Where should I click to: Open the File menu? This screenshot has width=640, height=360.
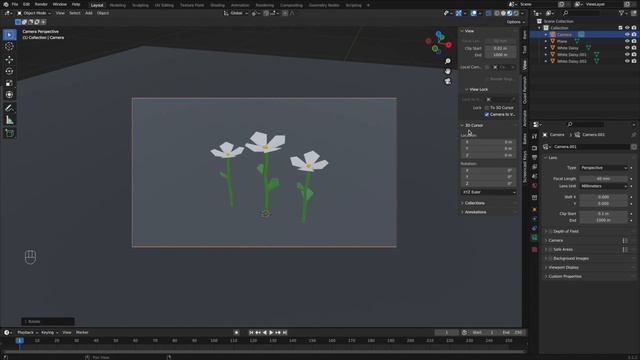coord(15,4)
